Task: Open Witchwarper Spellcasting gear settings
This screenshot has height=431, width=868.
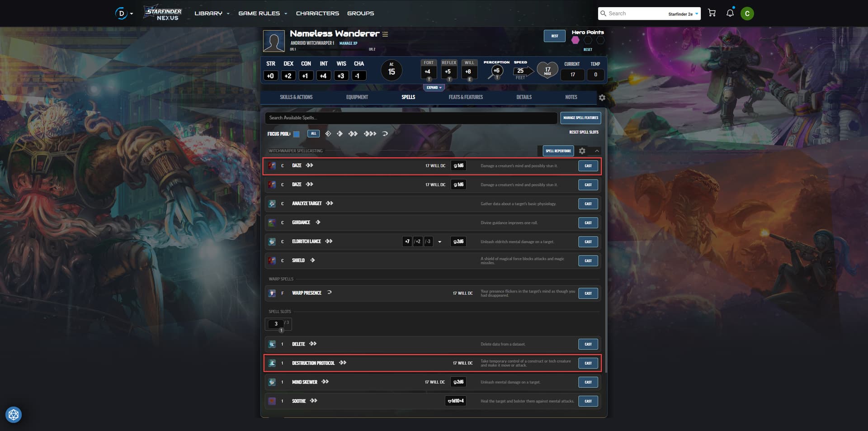Action: 582,151
